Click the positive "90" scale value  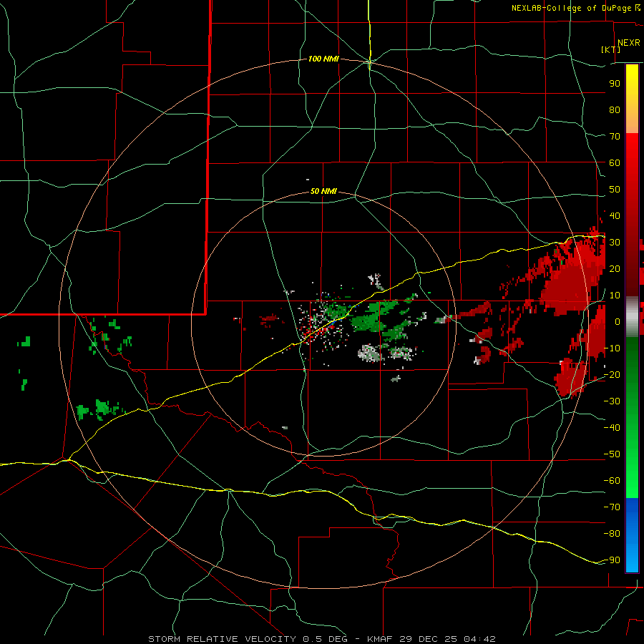(615, 84)
